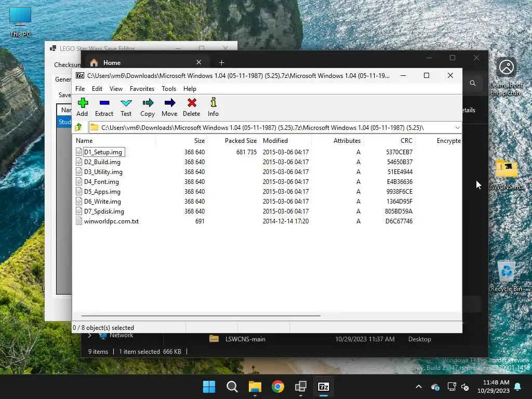Select the D5_Apps.img row

pos(267,191)
